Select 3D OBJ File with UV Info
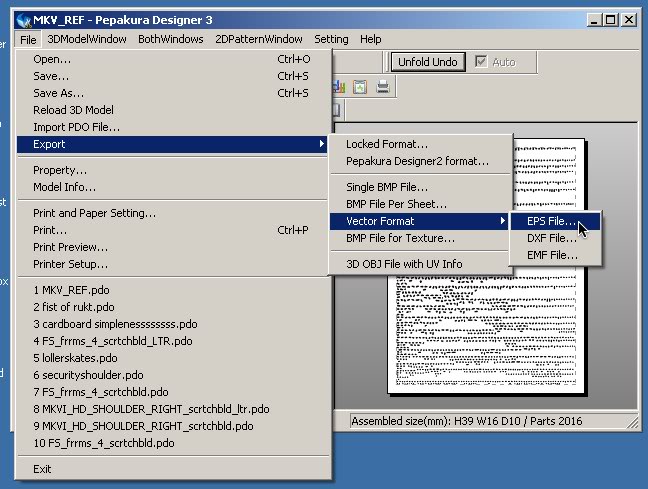This screenshot has width=648, height=489. point(419,264)
